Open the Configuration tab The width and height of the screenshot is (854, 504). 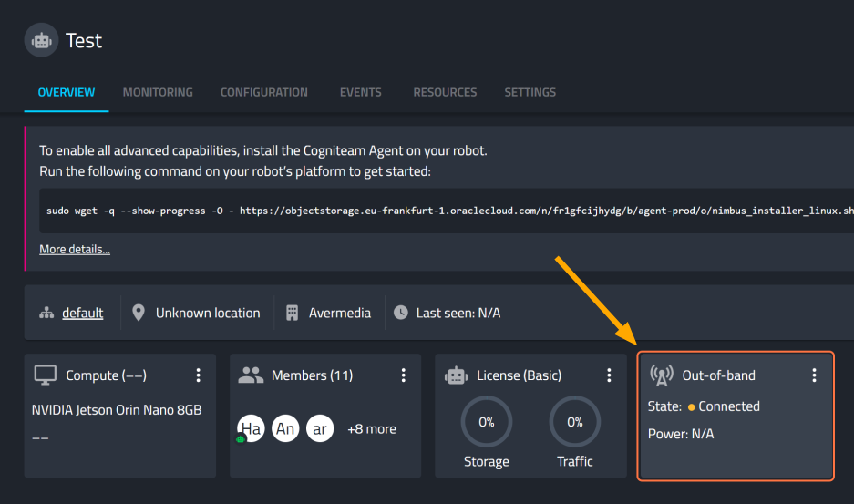[x=264, y=92]
